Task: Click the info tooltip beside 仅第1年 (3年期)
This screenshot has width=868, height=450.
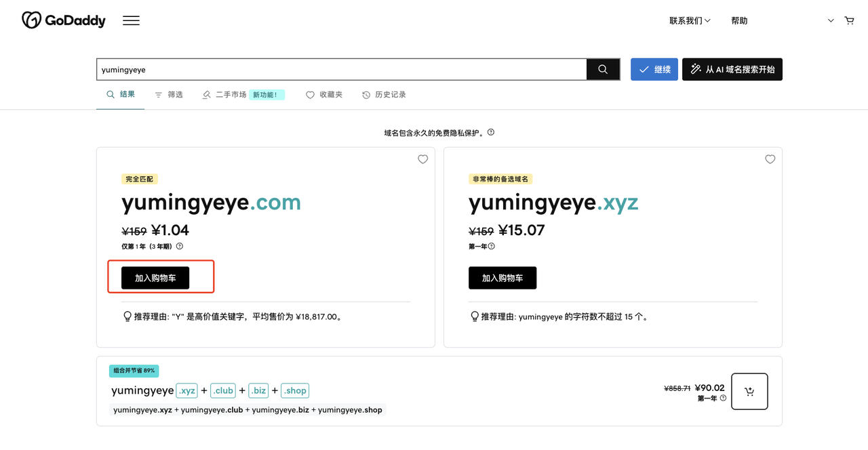Action: (179, 246)
